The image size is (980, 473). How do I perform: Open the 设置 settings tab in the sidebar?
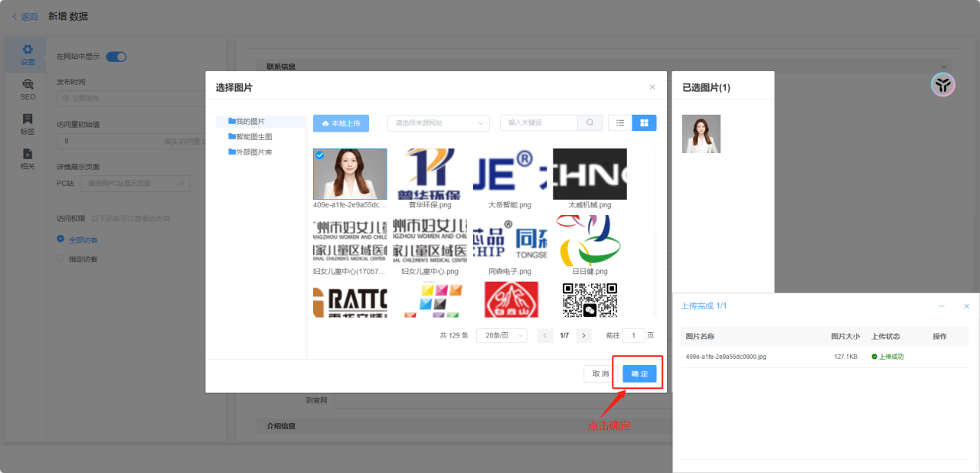coord(28,55)
